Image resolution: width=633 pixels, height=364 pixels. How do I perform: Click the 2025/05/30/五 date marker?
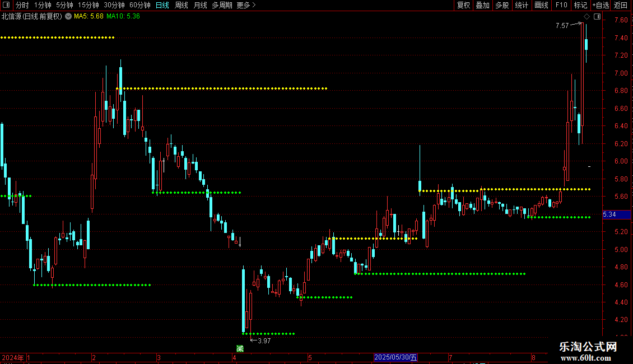395,357
